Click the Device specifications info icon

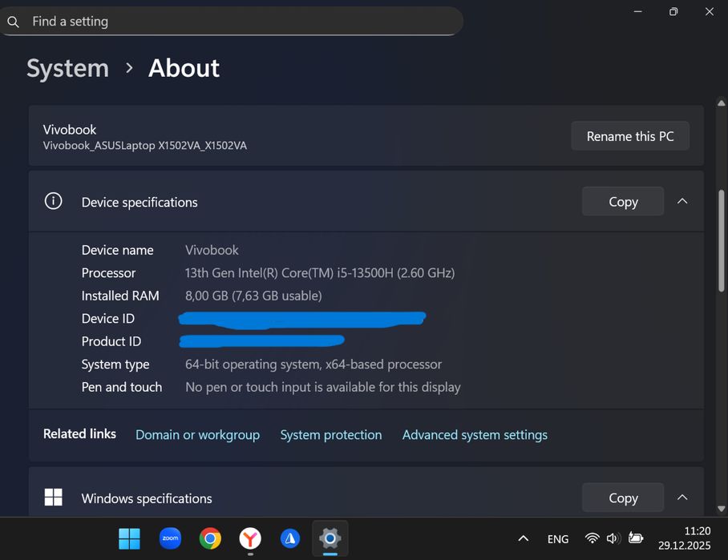point(54,201)
